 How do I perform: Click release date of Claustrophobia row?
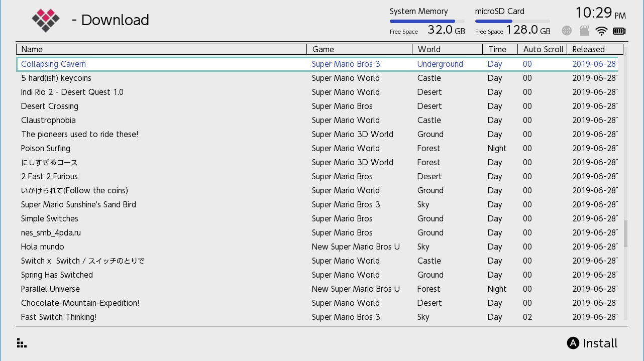pos(595,120)
